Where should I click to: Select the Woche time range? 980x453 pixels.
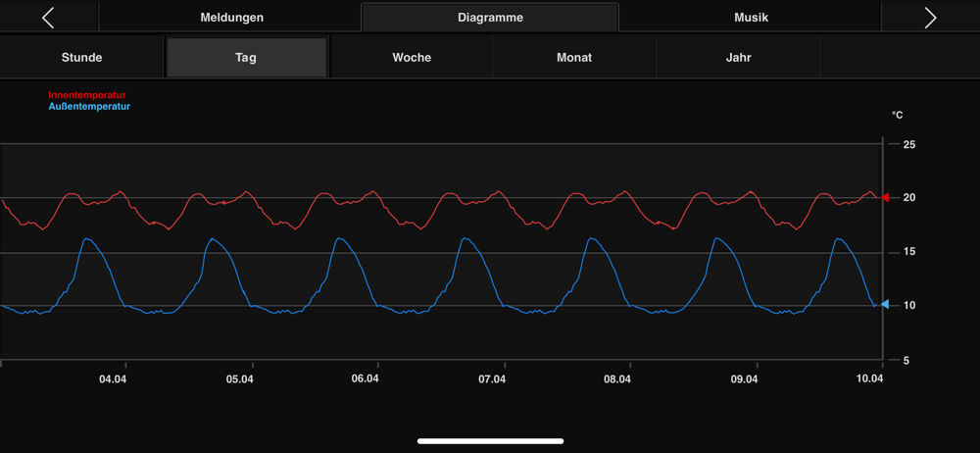coord(412,58)
